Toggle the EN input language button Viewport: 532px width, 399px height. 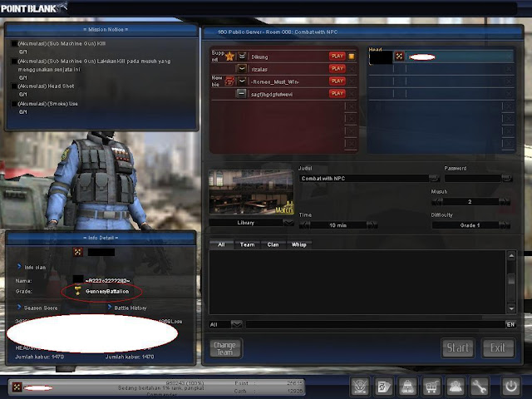pos(510,325)
